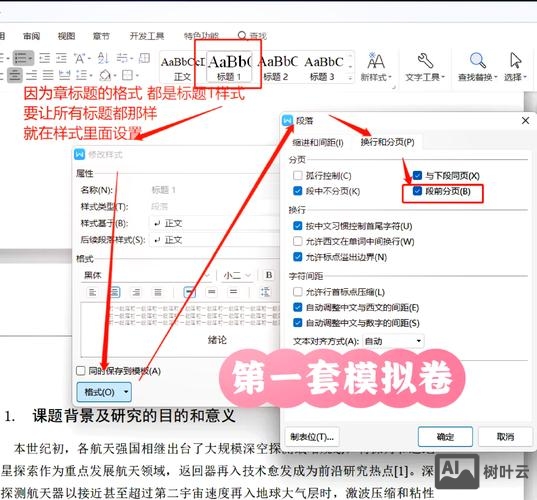537x500 pixels.
Task: Expand the styles gallery arrows
Action: [x=350, y=78]
